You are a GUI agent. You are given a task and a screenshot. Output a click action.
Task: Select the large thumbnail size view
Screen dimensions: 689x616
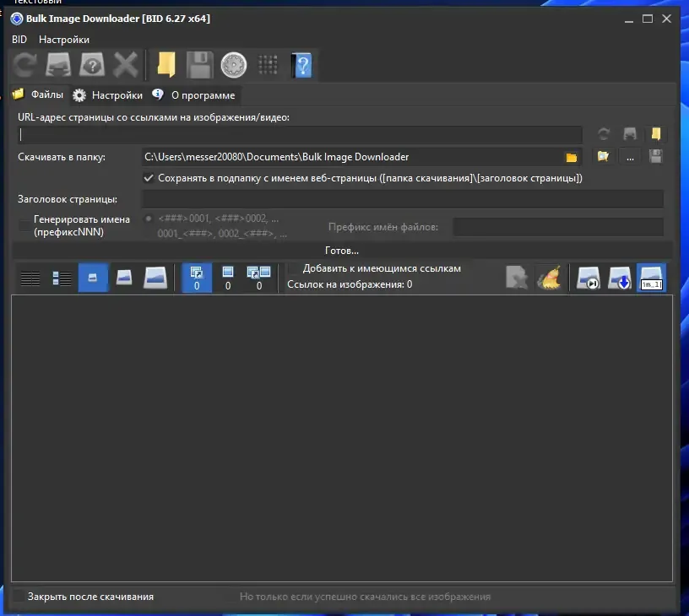(x=155, y=278)
